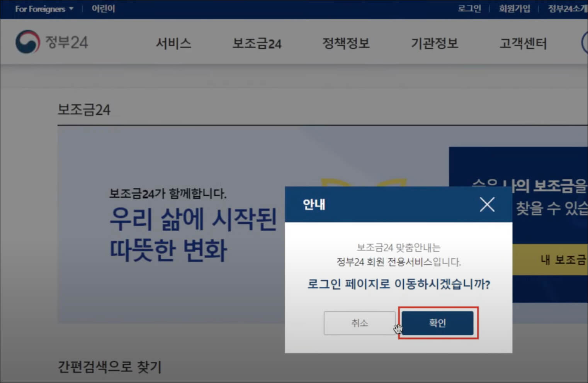The width and height of the screenshot is (588, 383).
Task: Click the 우리 삶에 시작된 banner text
Action: coord(193,219)
